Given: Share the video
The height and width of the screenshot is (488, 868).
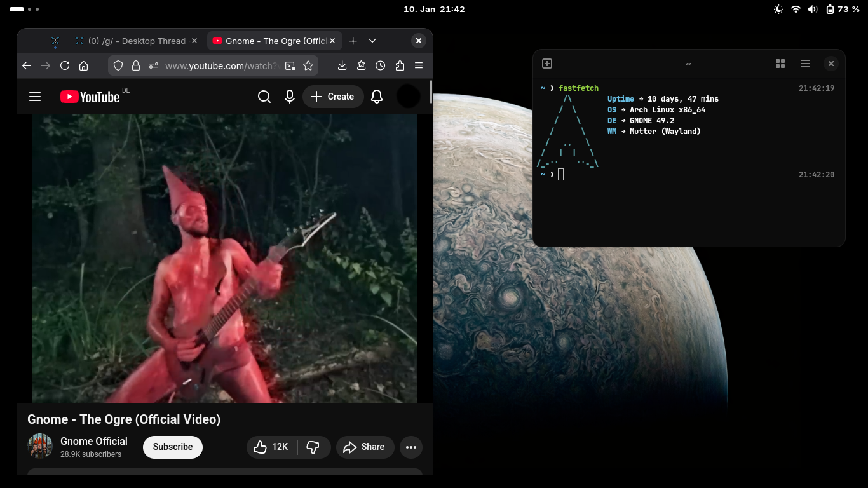Looking at the screenshot, I should 365,447.
